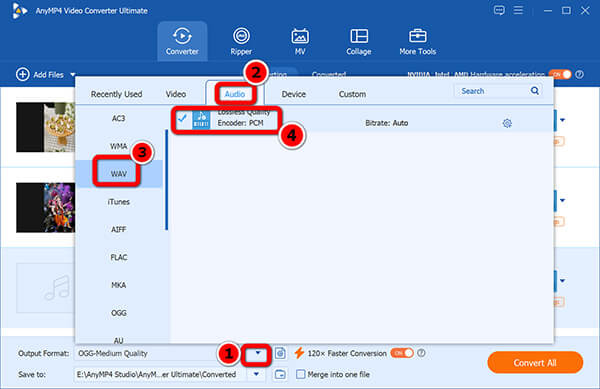Click the Add Files button label

click(48, 75)
